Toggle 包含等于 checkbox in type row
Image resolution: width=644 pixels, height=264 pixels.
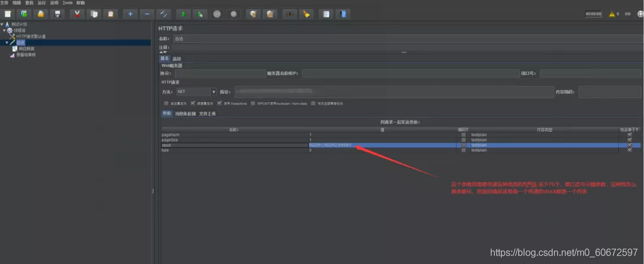pyautogui.click(x=630, y=150)
